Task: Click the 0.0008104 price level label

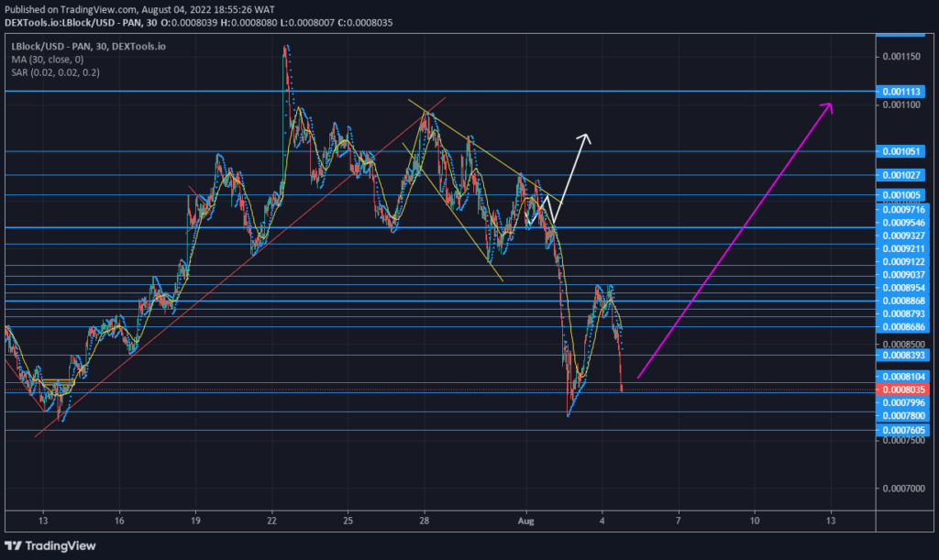Action: pyautogui.click(x=903, y=377)
